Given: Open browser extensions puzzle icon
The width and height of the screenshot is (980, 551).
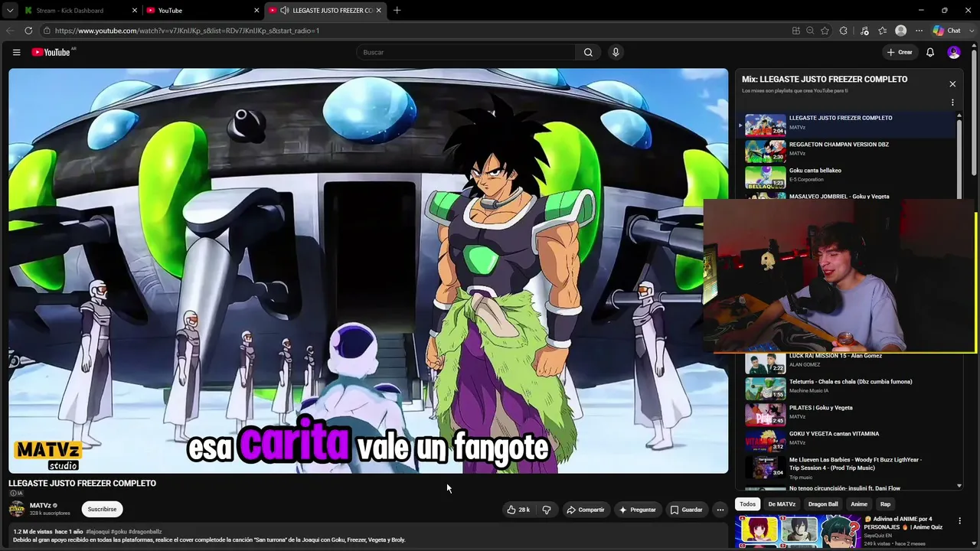Looking at the screenshot, I should [843, 31].
